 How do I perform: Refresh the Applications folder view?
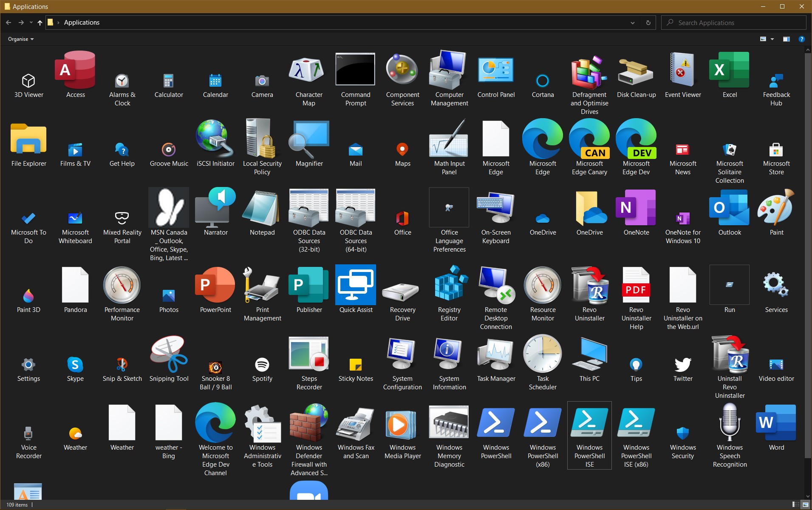click(648, 23)
